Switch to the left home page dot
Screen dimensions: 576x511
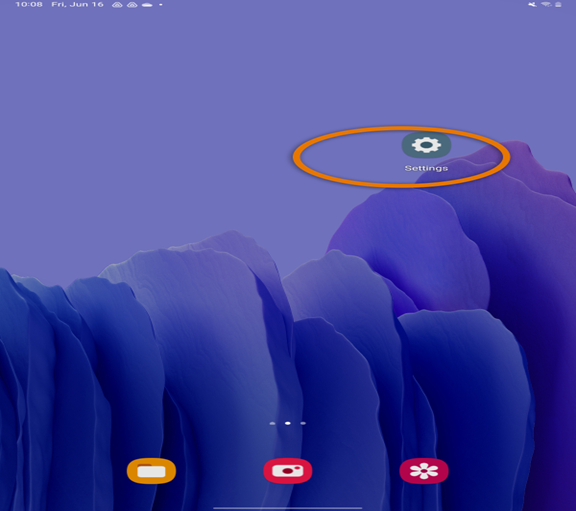click(x=272, y=423)
